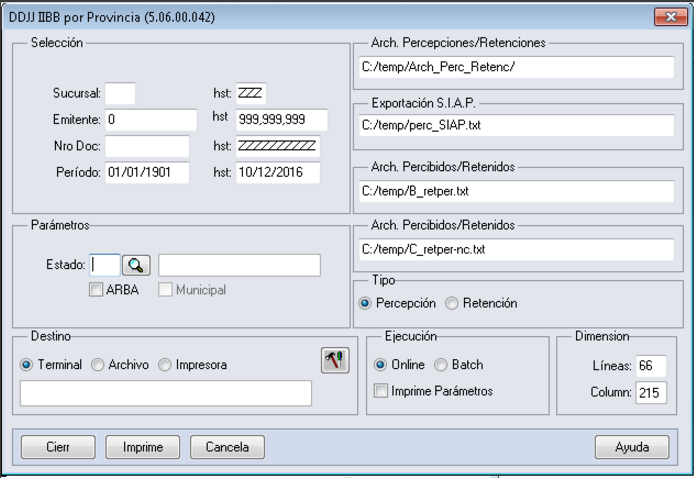Select the Retención type radio button
694x478 pixels.
pos(453,303)
